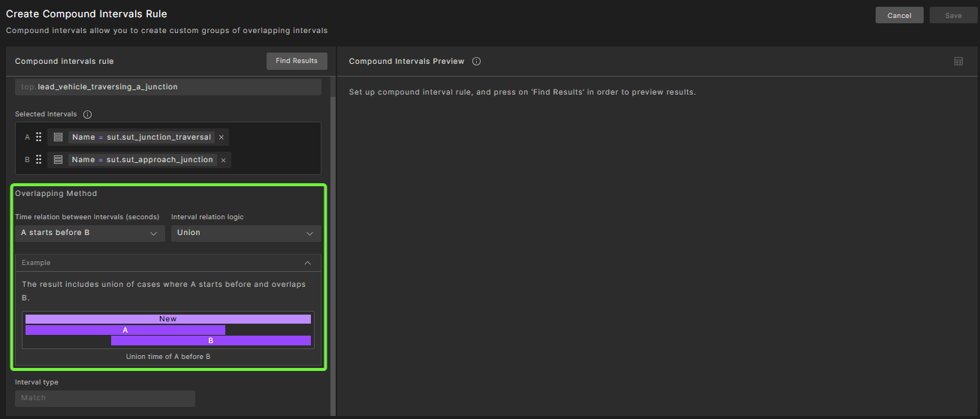Open the Union interval relation logic dropdown
This screenshot has height=419, width=980.
click(246, 233)
